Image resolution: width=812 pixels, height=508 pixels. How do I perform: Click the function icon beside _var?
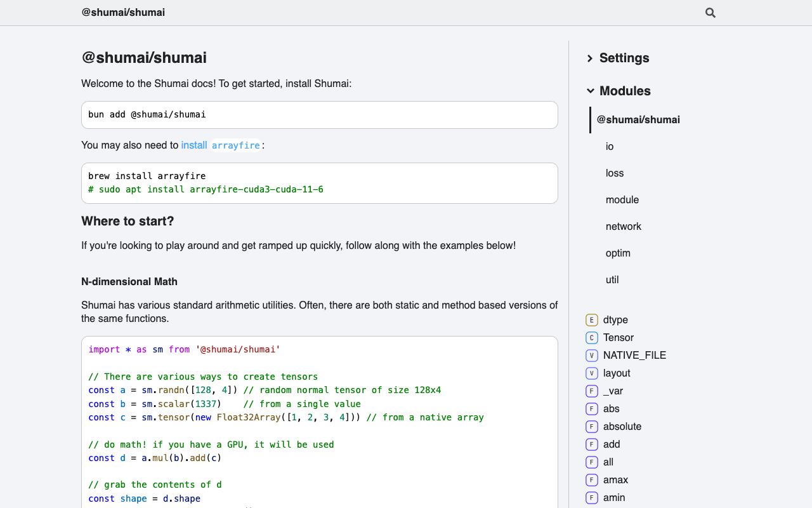pos(592,391)
